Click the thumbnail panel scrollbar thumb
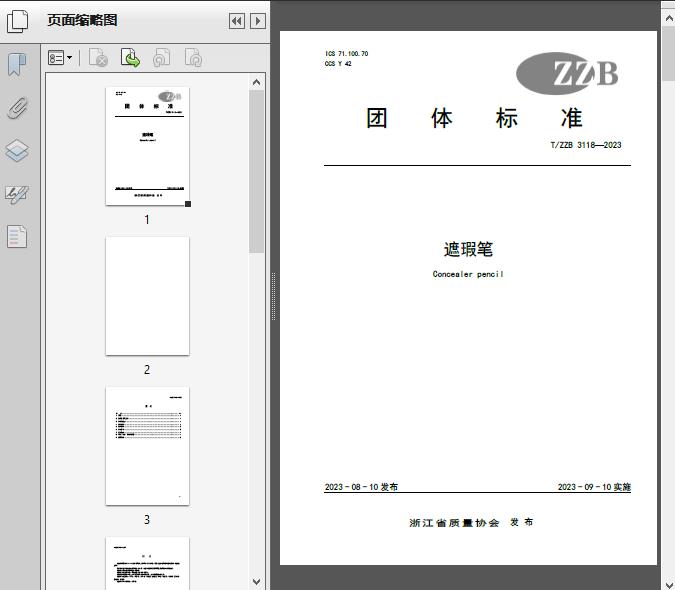675x590 pixels. click(x=257, y=171)
